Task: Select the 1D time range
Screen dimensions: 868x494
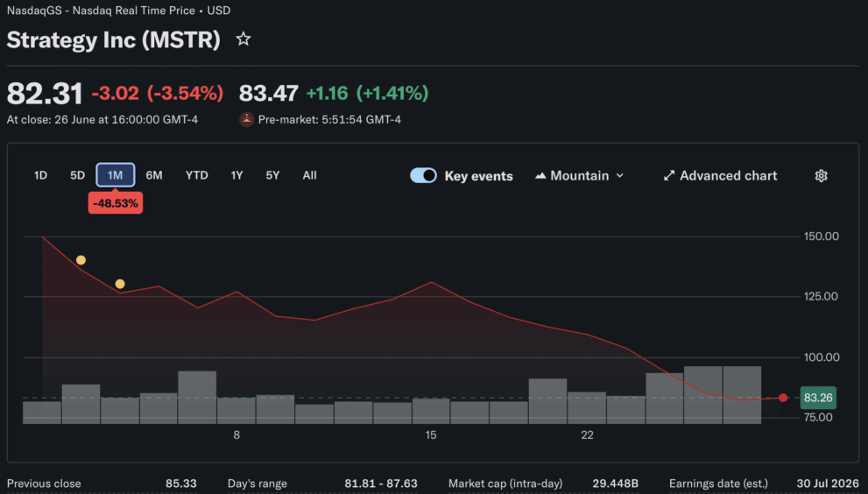Action: point(40,175)
